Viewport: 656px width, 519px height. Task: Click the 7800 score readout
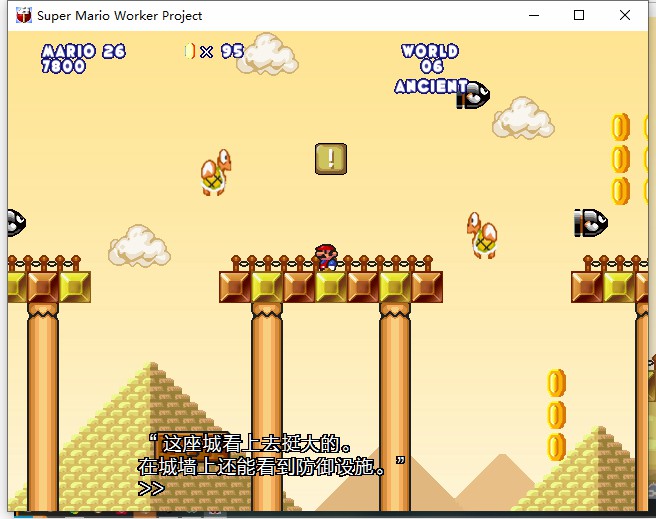63,66
